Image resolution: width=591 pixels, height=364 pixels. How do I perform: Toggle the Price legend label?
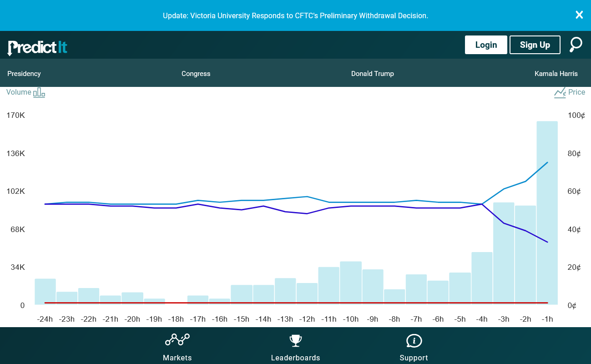pyautogui.click(x=577, y=92)
